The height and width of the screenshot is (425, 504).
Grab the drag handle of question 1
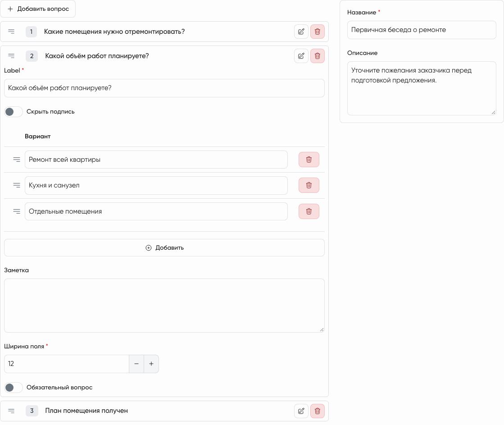click(x=11, y=32)
